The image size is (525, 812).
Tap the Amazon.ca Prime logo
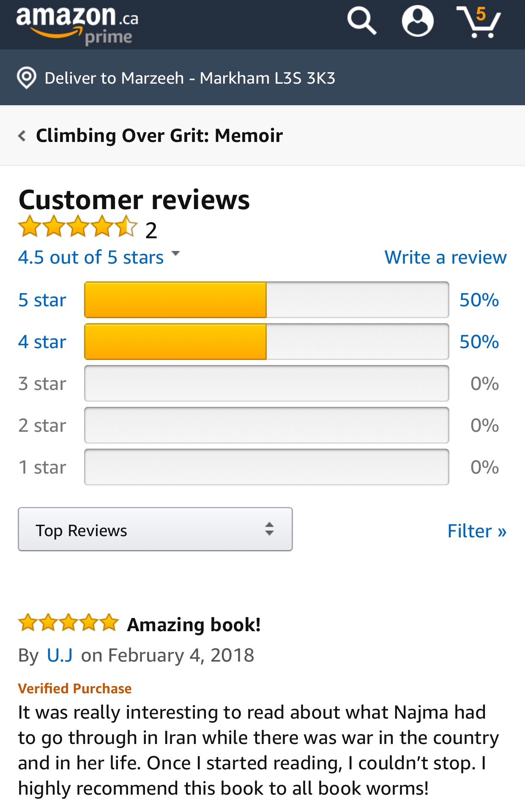point(77,25)
